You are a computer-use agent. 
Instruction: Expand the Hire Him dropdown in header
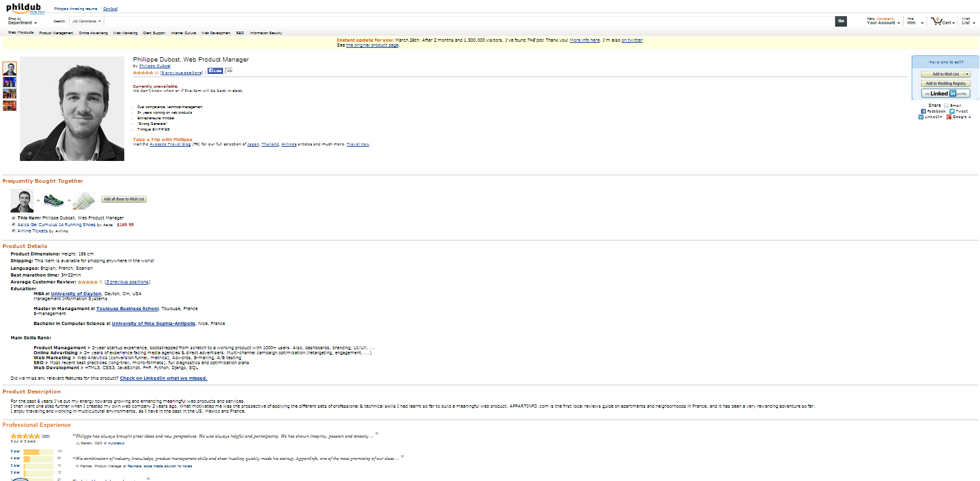[915, 21]
